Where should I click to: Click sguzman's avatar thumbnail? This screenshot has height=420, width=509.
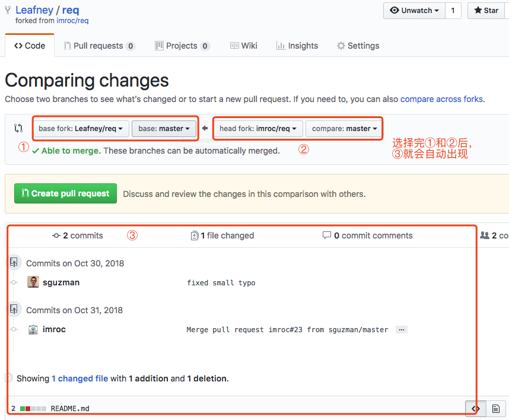(x=33, y=282)
